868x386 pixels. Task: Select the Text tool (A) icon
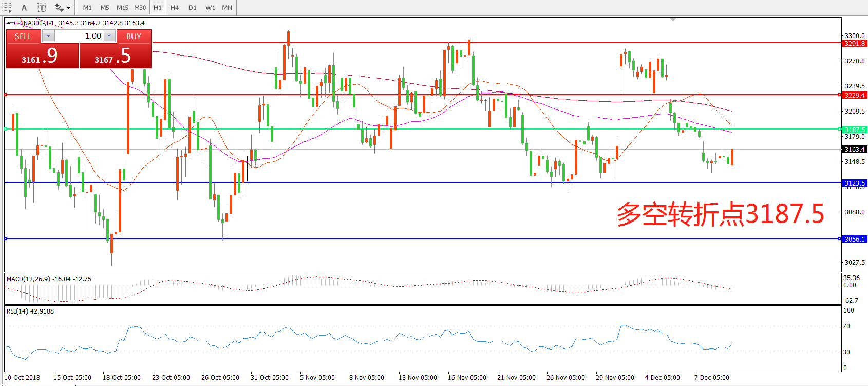(24, 8)
